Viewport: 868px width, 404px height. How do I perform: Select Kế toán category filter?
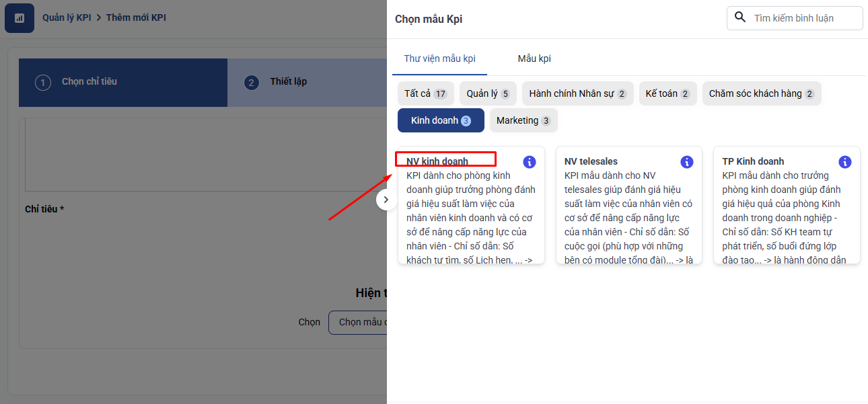coord(667,93)
